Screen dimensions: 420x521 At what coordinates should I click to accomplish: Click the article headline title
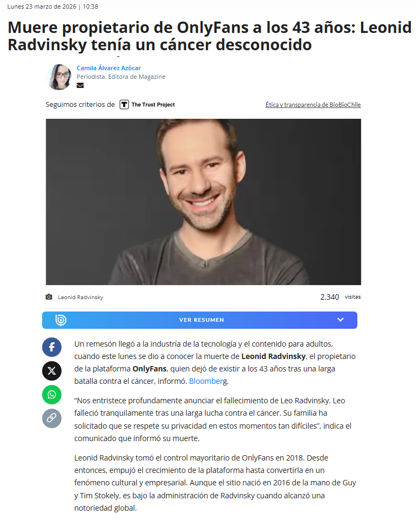(x=209, y=36)
